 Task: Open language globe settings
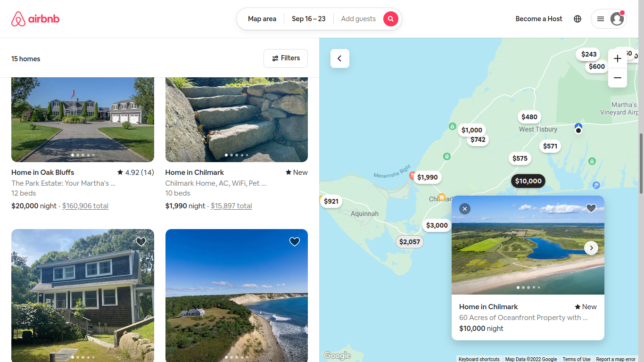click(x=578, y=19)
